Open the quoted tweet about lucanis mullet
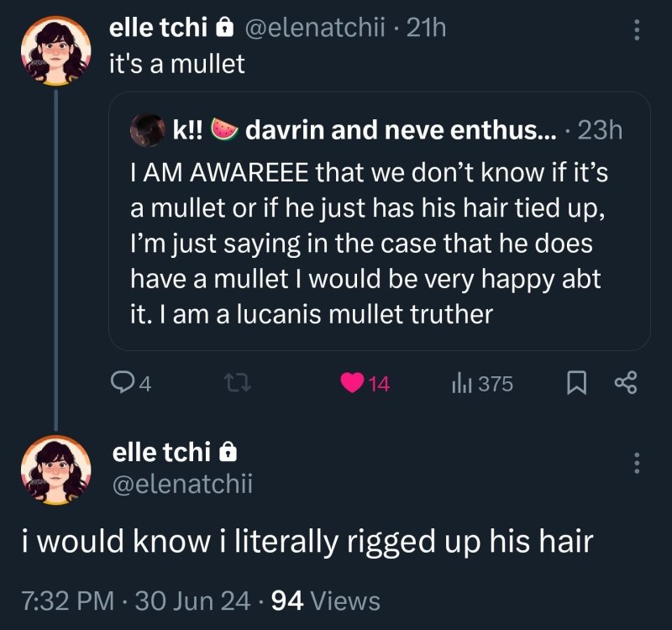This screenshot has height=630, width=672. point(378,244)
